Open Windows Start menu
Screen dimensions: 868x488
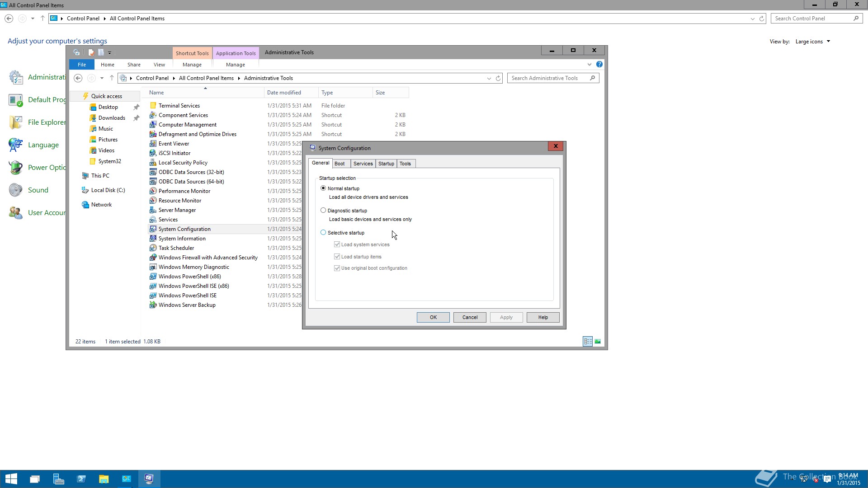point(11,479)
